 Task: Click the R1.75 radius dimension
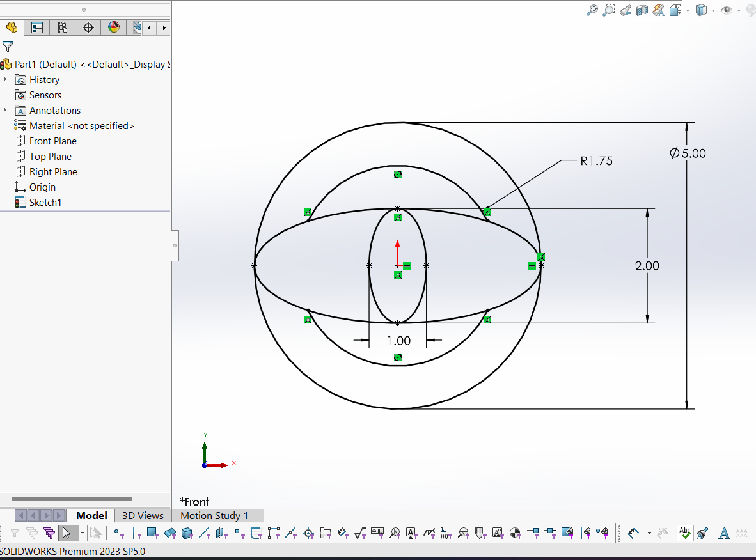(596, 161)
